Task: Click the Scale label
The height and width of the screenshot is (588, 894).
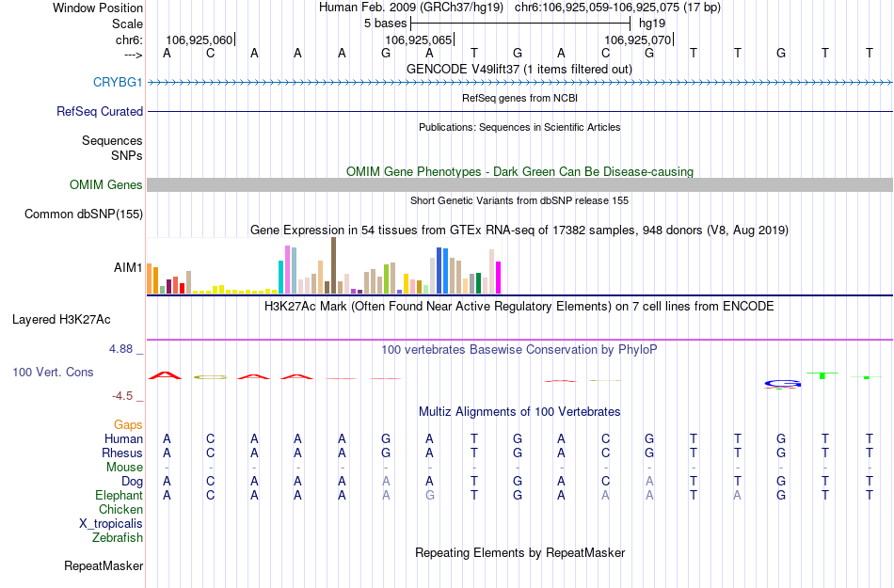Action: click(127, 24)
